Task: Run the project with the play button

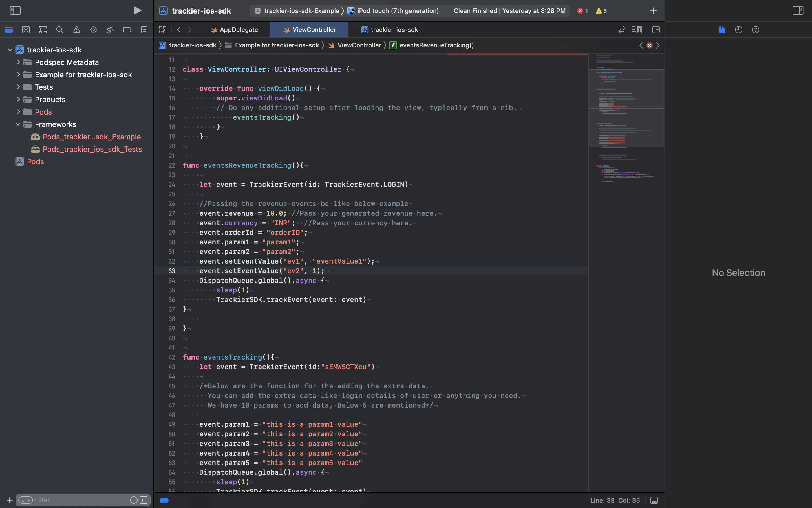Action: pyautogui.click(x=137, y=10)
